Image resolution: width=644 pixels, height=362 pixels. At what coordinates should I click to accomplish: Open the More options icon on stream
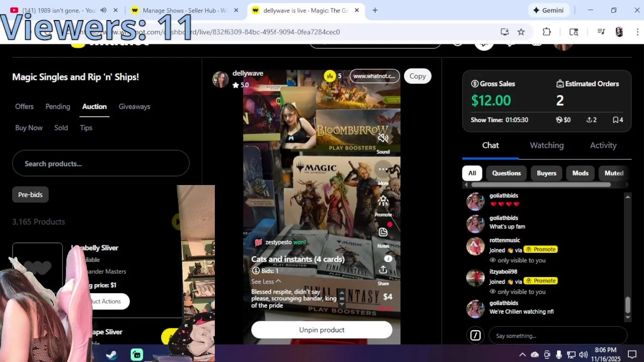coord(383,169)
